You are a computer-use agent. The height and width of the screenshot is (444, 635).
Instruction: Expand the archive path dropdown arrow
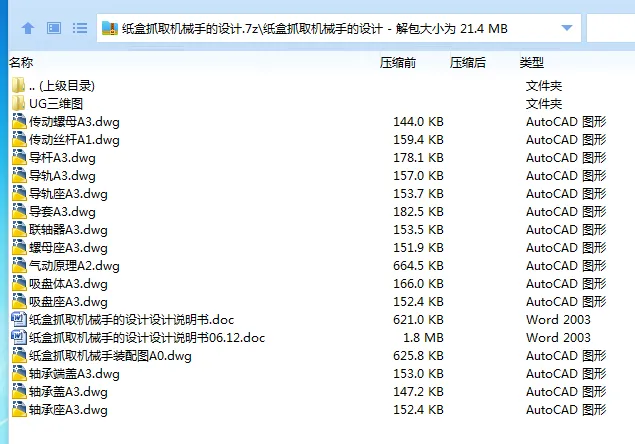[568, 28]
